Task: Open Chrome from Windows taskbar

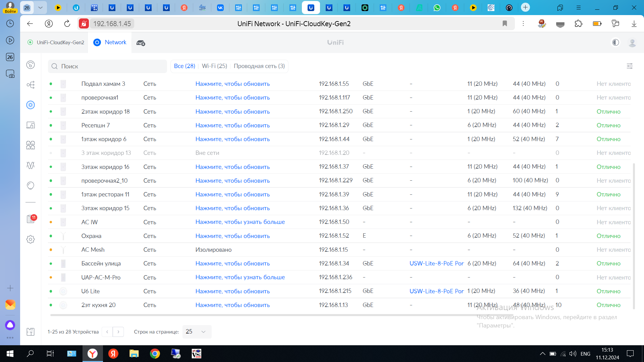Action: tap(155, 354)
